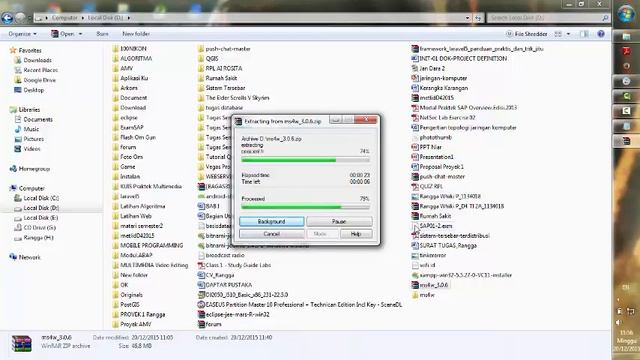Click the Forward navigation arrow in Explorer
This screenshot has height=360, width=640.
click(x=20, y=18)
